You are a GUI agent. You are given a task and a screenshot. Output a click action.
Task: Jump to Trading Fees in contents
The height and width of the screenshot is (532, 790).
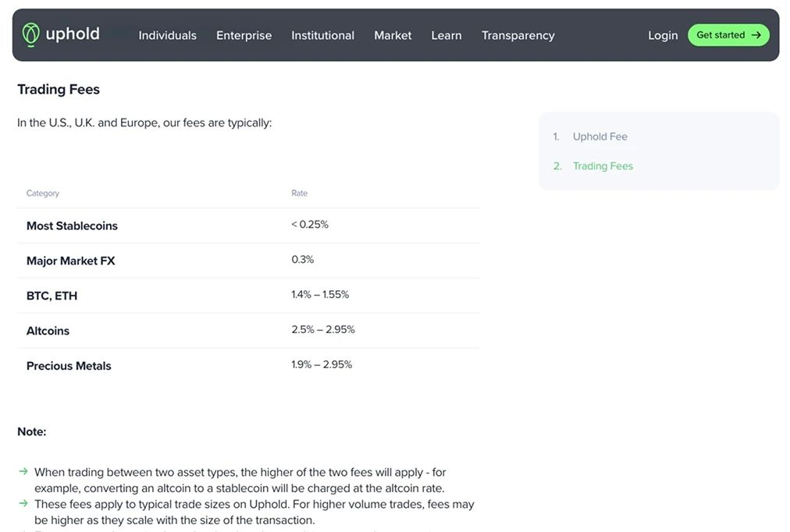pyautogui.click(x=603, y=166)
